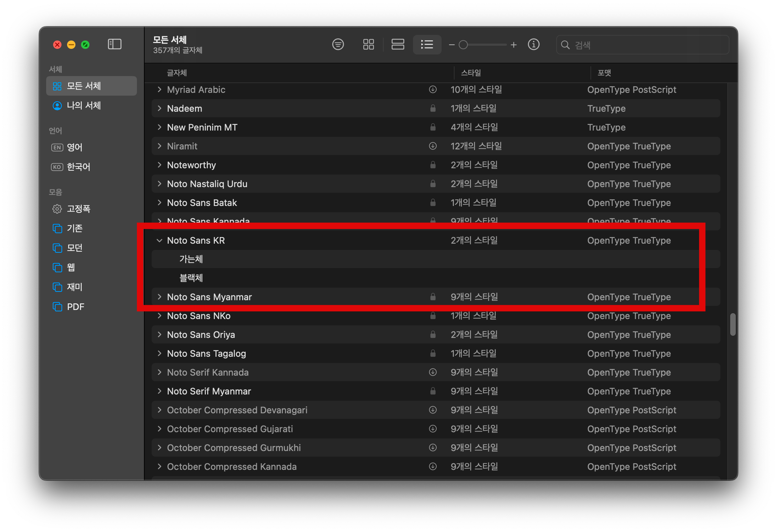Select October Compressed Gurmukhi row name

coord(234,448)
